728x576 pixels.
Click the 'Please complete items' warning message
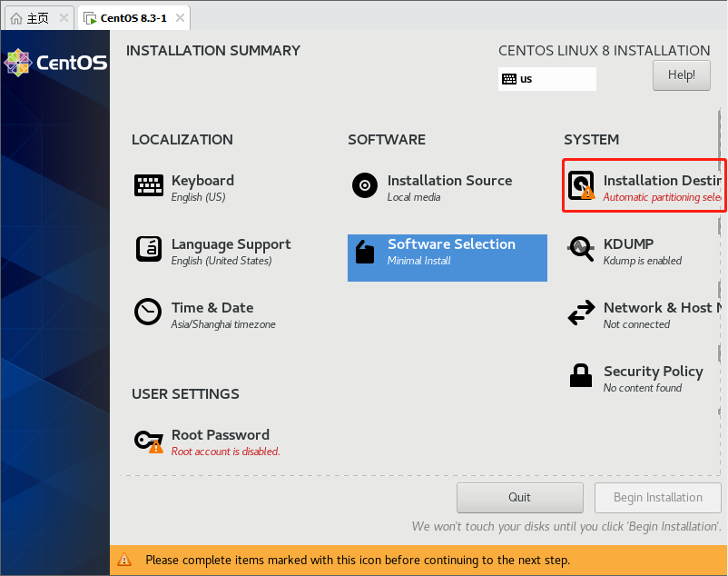tap(358, 561)
